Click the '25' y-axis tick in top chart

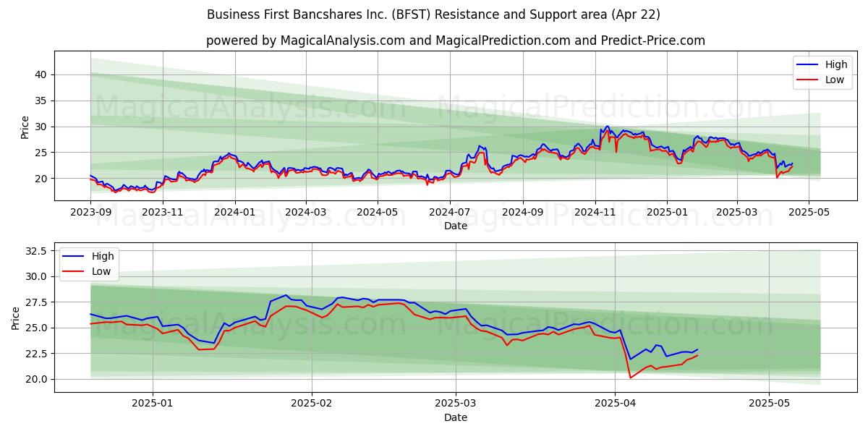pos(41,153)
